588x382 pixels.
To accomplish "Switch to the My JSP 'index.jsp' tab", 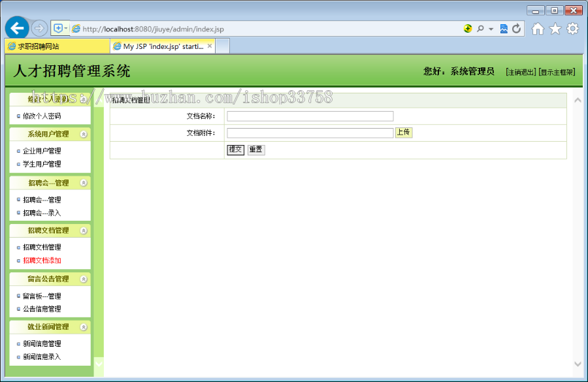I will click(161, 46).
